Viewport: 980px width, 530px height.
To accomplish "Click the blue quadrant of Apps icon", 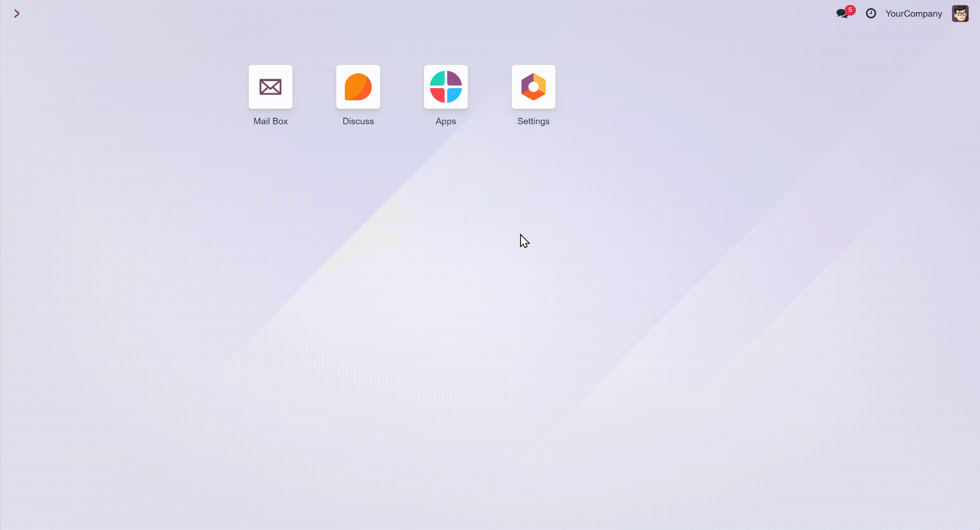I will [454, 95].
